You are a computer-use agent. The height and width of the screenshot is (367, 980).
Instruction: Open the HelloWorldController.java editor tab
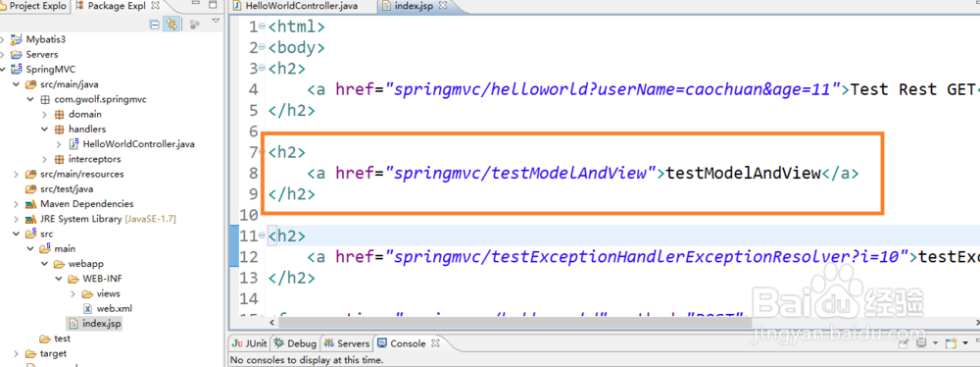[303, 6]
